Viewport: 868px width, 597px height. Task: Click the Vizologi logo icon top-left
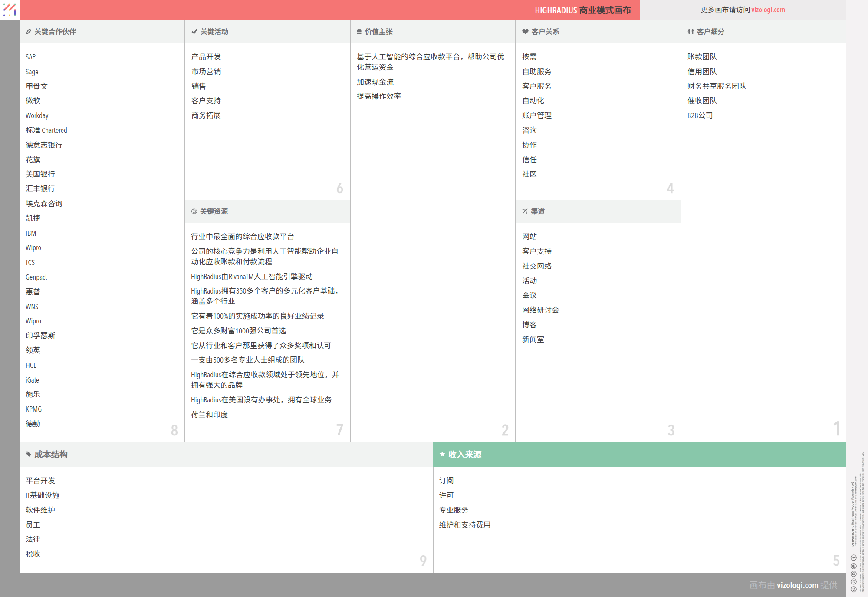coord(10,10)
